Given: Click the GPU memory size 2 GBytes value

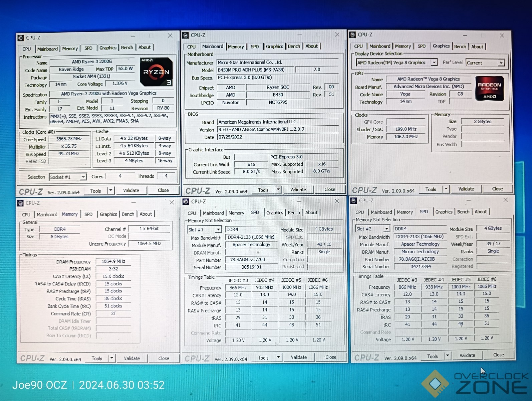Looking at the screenshot, I should coord(483,122).
